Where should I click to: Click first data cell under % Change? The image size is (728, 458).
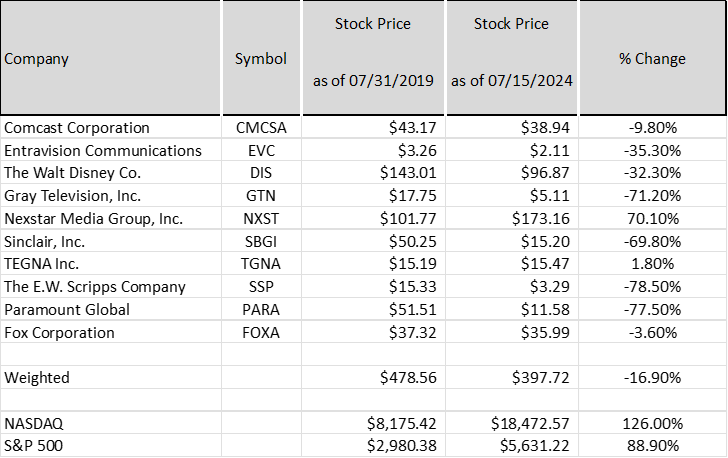[x=652, y=126]
